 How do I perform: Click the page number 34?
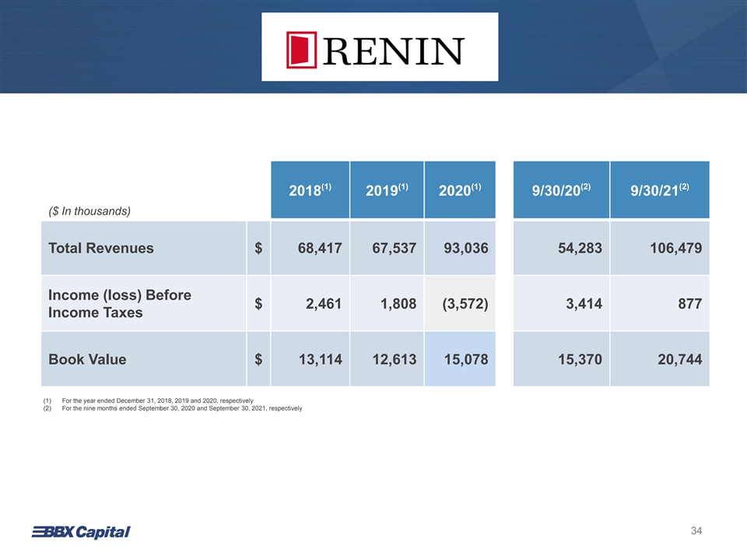coord(696,530)
